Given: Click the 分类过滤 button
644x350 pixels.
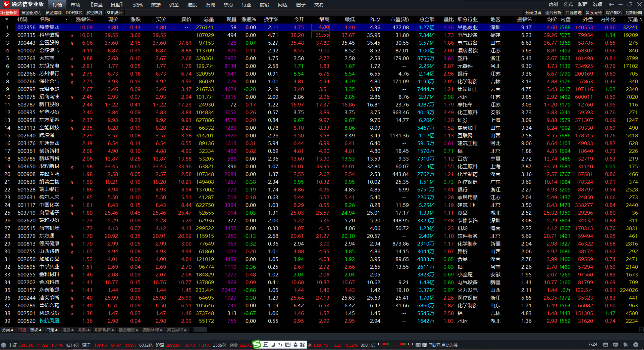Looking at the screenshot, I should pyautogui.click(x=533, y=13).
